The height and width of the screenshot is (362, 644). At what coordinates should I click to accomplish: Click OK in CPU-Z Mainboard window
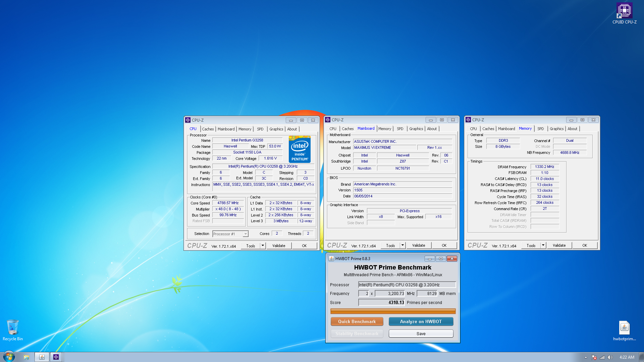point(444,245)
